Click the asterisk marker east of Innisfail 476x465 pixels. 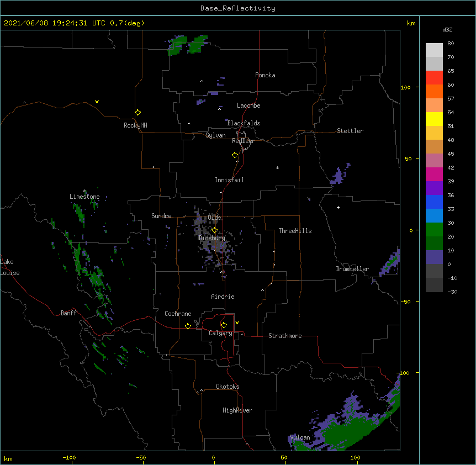click(x=277, y=167)
